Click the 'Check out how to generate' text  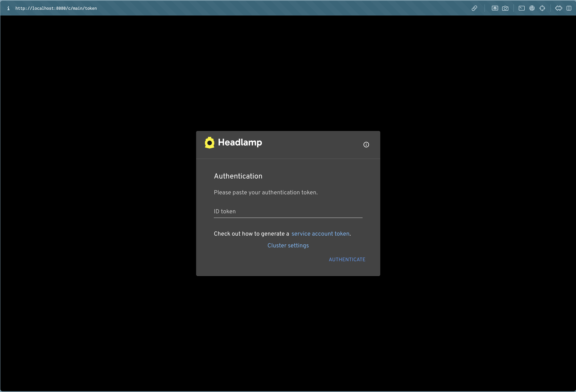(251, 234)
